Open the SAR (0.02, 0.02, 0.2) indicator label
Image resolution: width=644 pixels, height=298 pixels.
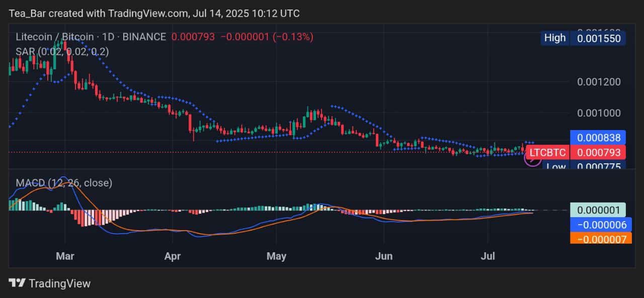62,51
